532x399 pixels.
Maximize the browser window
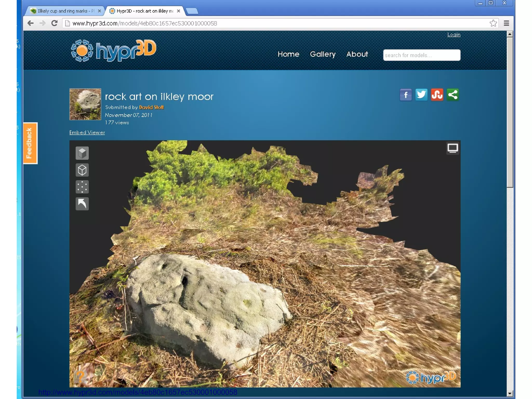491,3
